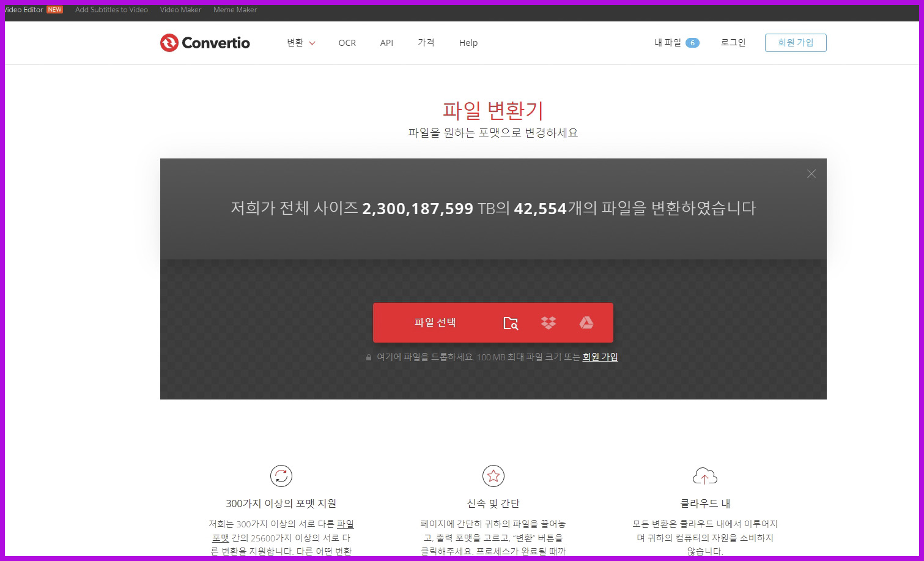Click the circular arrows formats icon
This screenshot has height=561, width=924.
coord(281,476)
